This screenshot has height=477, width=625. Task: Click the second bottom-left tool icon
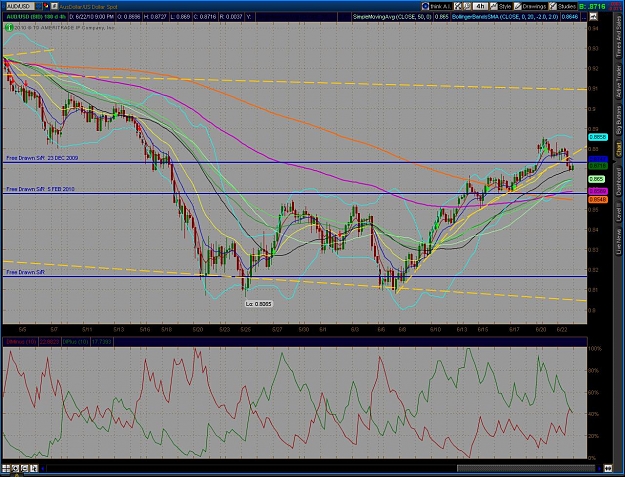(x=15, y=468)
